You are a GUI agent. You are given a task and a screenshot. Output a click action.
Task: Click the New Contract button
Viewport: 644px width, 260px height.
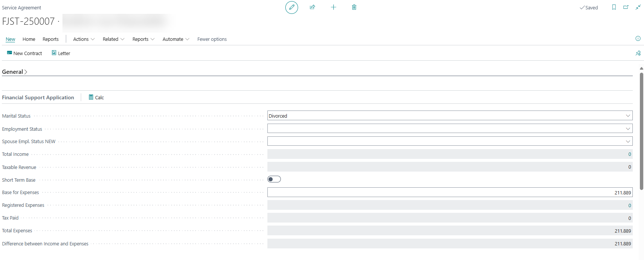[25, 53]
